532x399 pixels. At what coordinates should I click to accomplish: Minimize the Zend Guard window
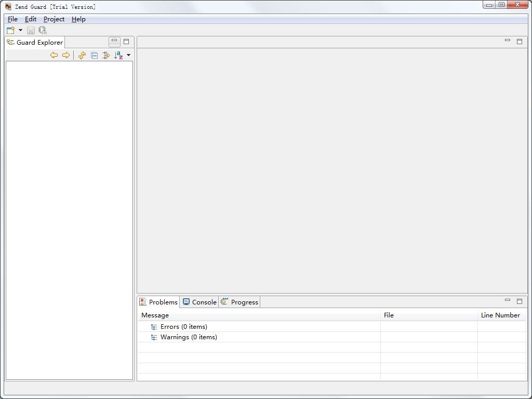[489, 5]
